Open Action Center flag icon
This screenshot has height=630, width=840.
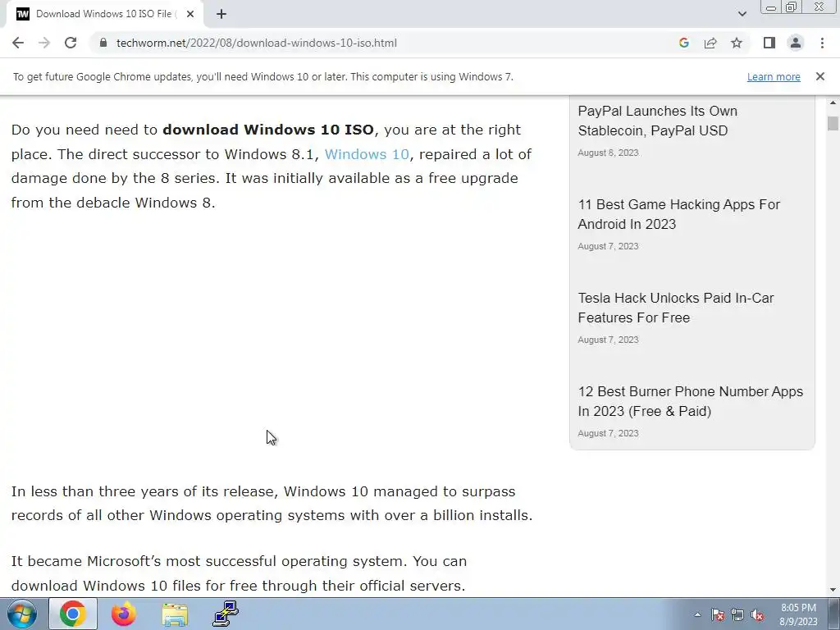(x=717, y=614)
